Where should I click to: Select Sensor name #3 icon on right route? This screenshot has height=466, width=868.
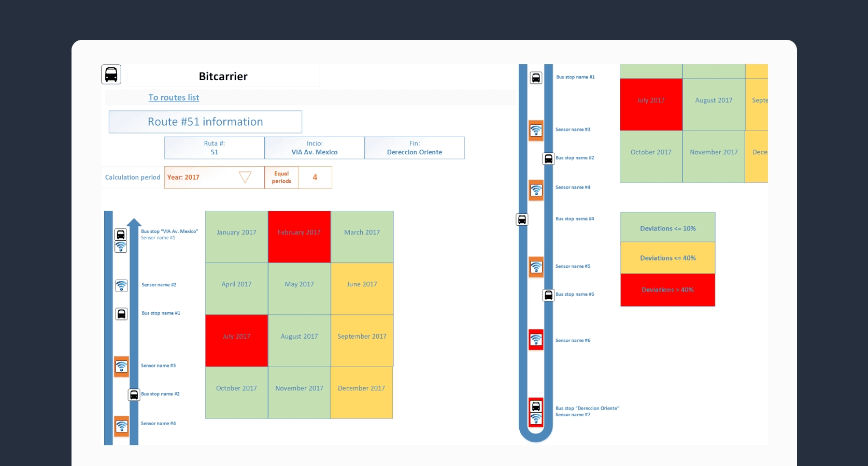(x=536, y=130)
